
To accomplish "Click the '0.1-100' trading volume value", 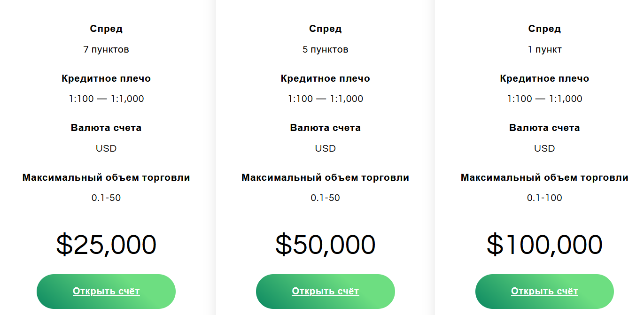I will click(544, 198).
